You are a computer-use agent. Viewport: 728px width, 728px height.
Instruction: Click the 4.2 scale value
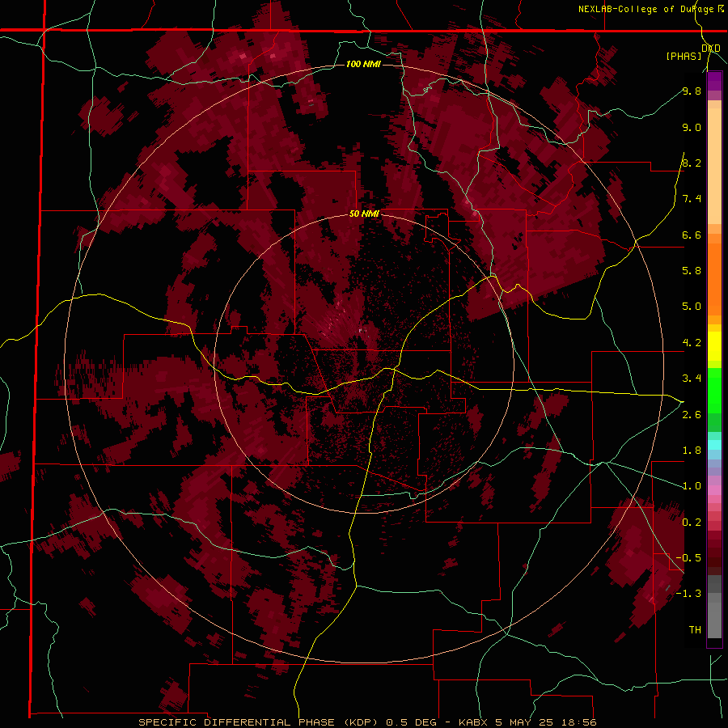(x=692, y=343)
